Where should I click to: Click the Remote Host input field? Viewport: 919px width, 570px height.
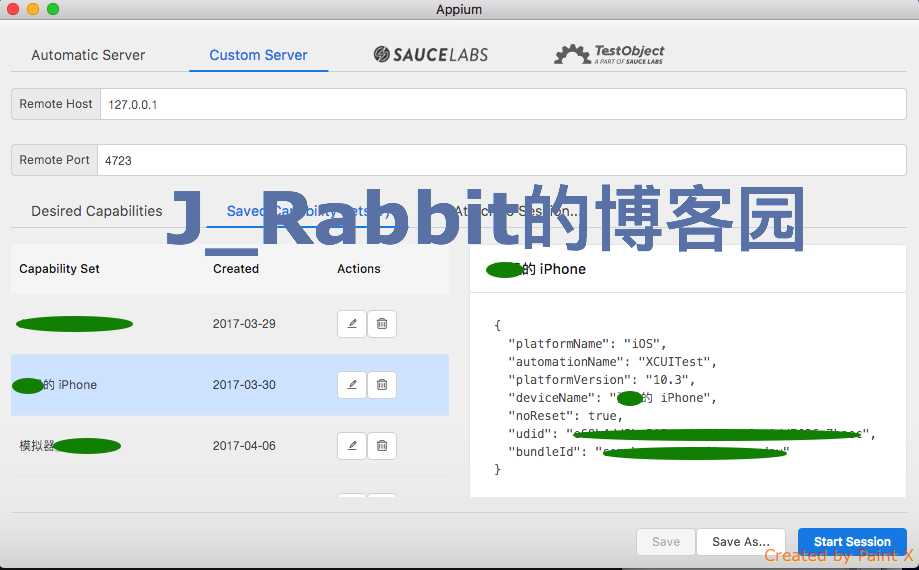[503, 104]
